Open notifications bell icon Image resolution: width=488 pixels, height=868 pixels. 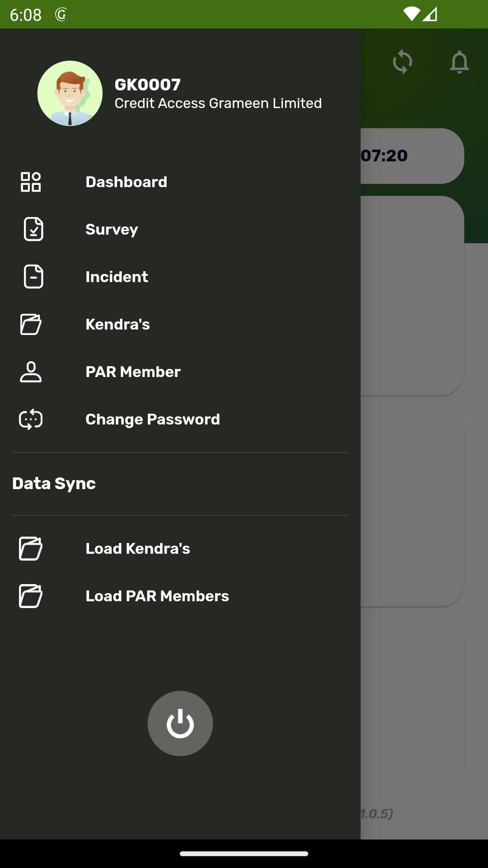click(460, 62)
